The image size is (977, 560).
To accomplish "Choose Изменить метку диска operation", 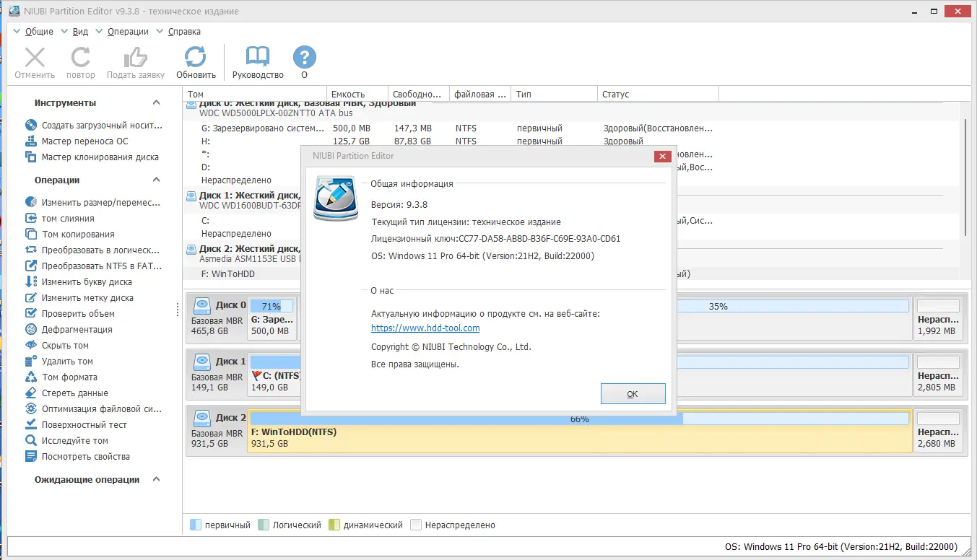I will (79, 298).
